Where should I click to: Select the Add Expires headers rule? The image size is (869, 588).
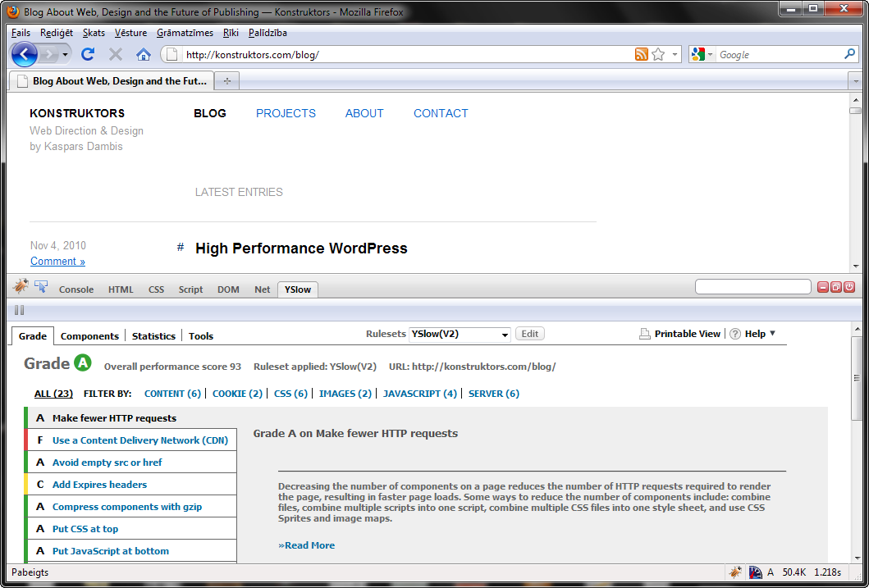[x=99, y=485]
